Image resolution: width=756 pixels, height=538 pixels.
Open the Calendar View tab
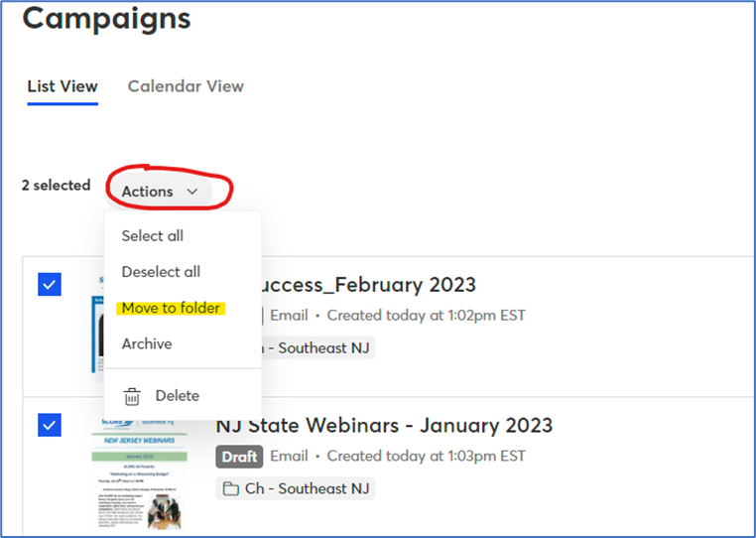click(x=186, y=86)
